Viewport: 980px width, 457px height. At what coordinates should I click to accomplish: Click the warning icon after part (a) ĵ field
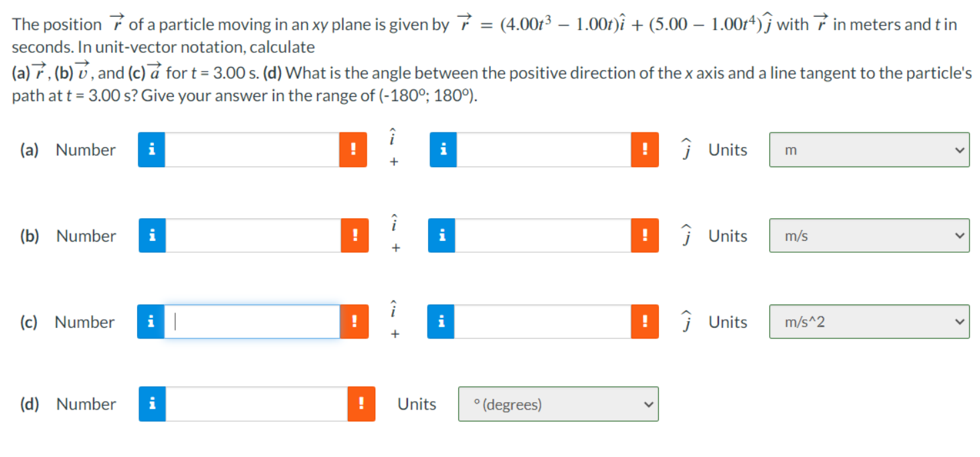pos(646,149)
